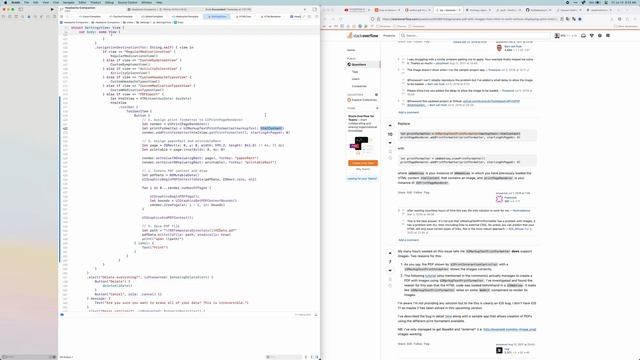Image resolution: width=640 pixels, height=360 pixels.
Task: Open Companies in Stack Overflow sidebar
Action: [x=359, y=86]
